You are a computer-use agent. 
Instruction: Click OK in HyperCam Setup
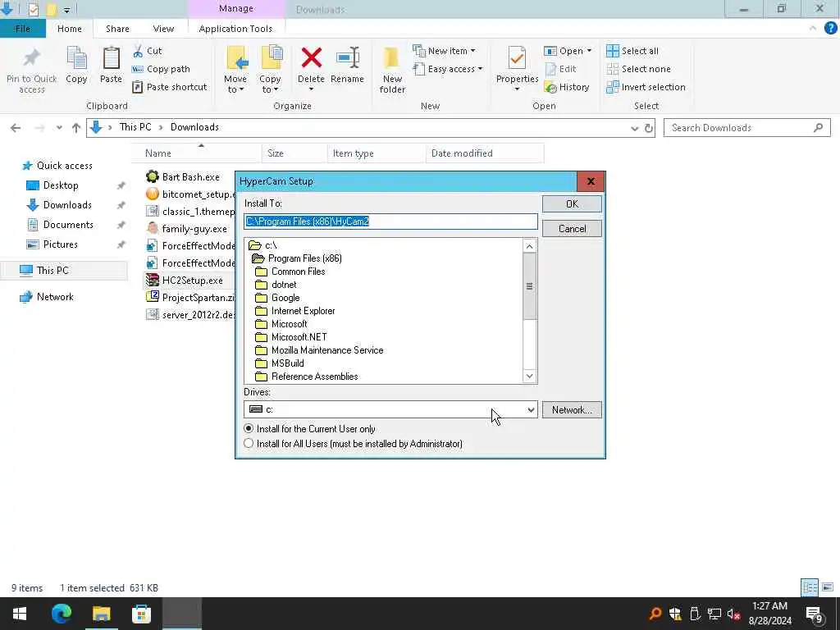pos(572,204)
